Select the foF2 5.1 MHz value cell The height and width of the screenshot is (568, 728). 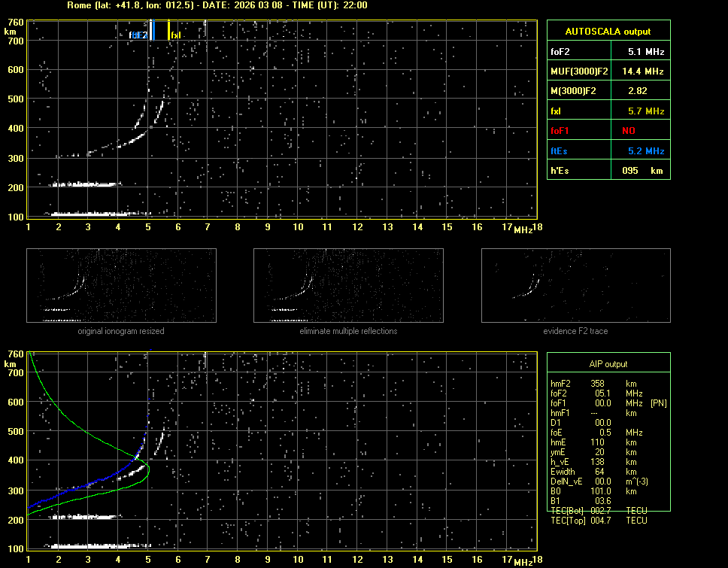pyautogui.click(x=639, y=52)
